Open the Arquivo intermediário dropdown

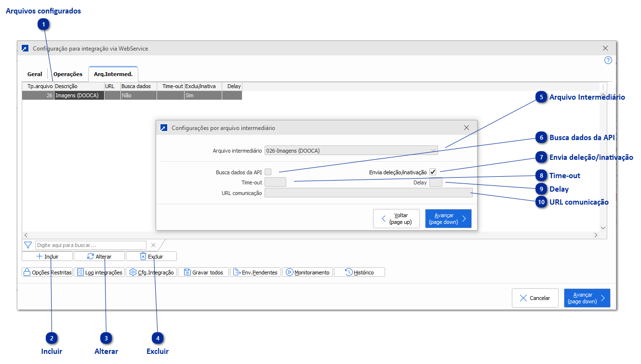point(434,150)
